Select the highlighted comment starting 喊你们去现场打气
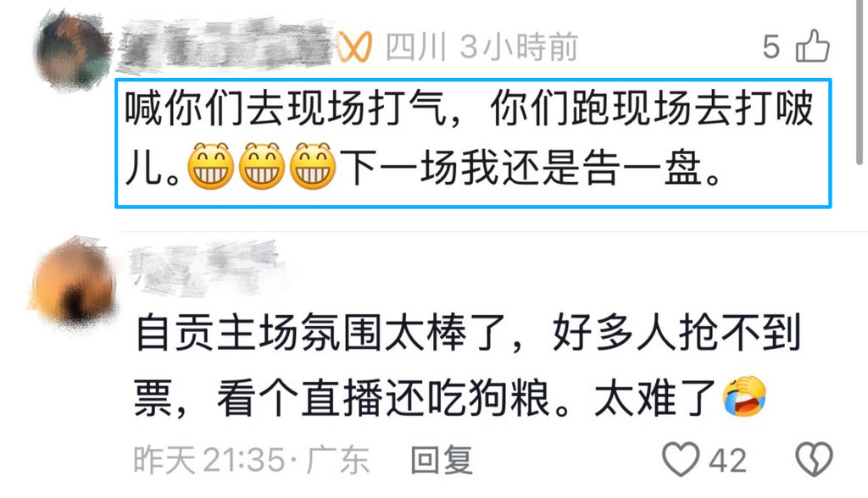 click(473, 143)
